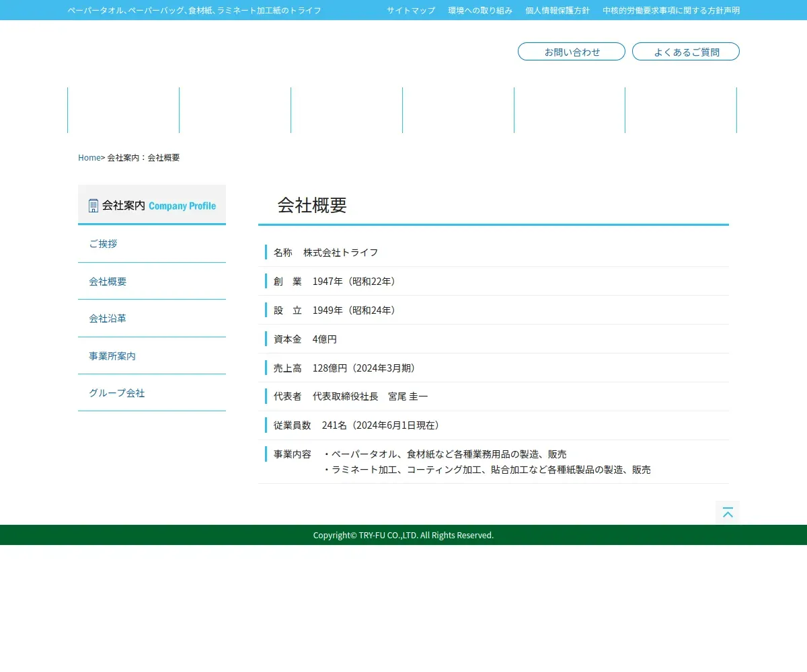Click the お問い合わせ button
The width and height of the screenshot is (807, 672).
(x=572, y=52)
